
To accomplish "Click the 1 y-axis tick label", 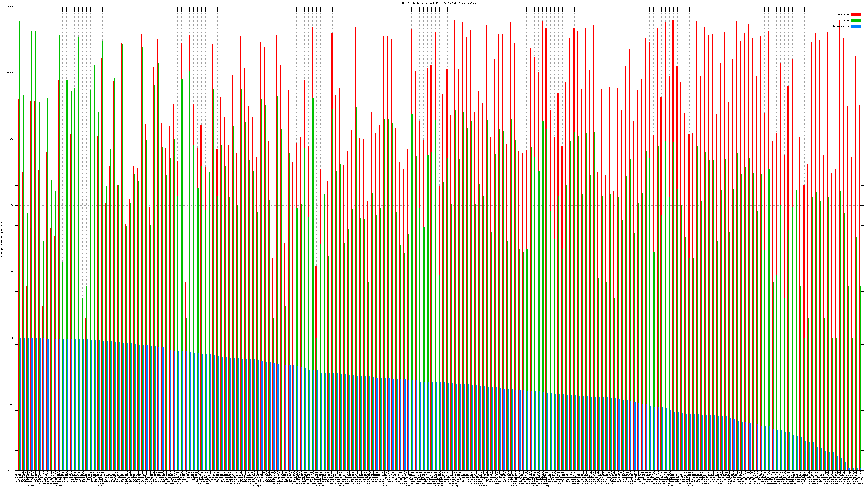I will click(13, 338).
